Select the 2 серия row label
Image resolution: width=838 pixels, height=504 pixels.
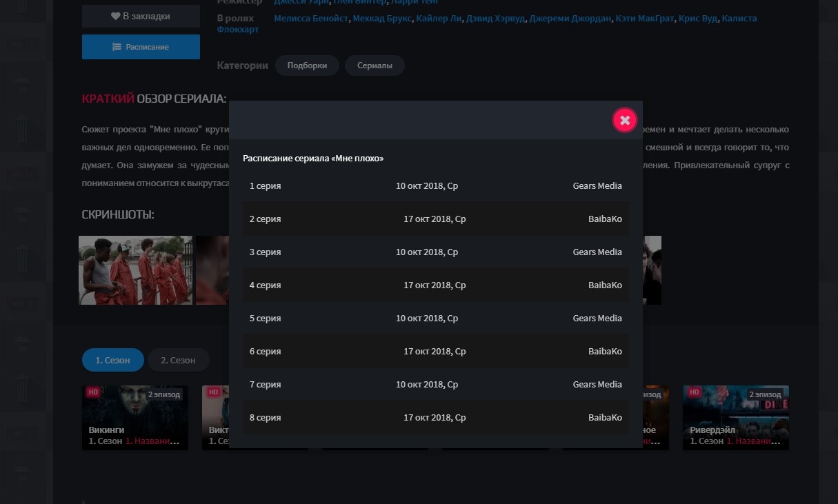[266, 219]
